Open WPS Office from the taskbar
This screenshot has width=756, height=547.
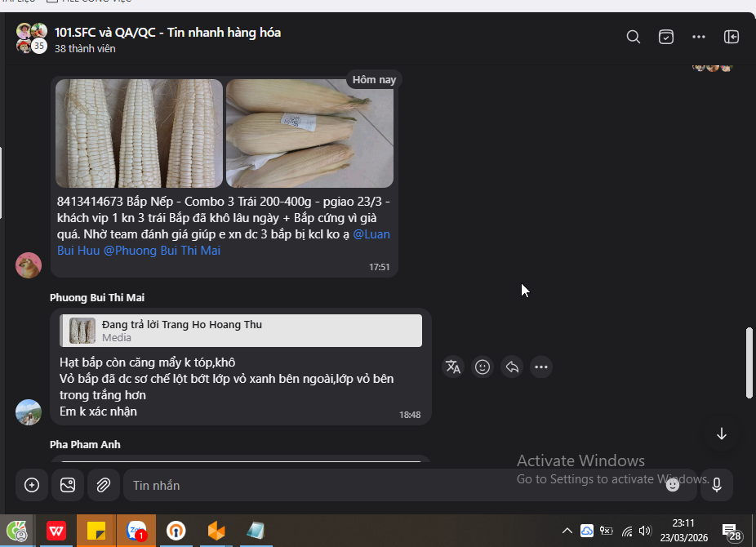56,531
